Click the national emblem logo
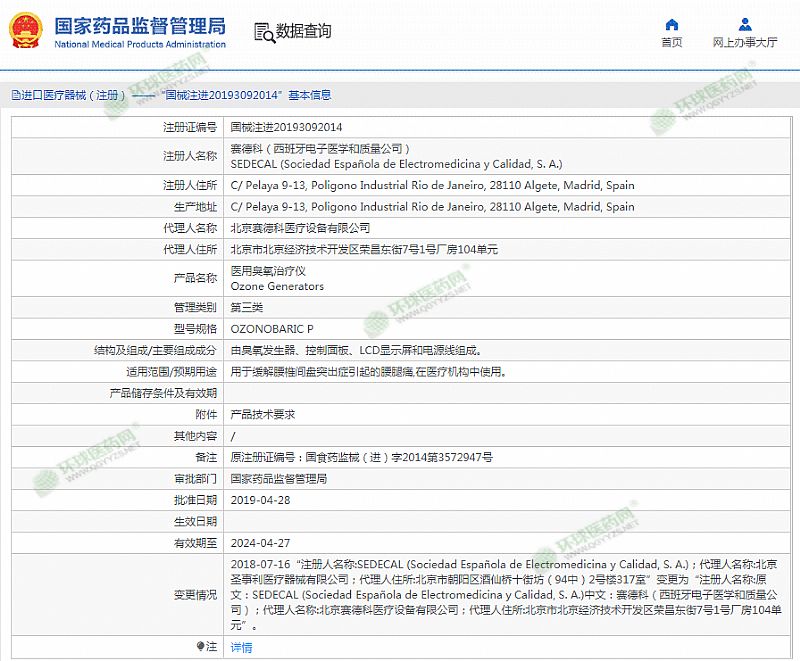 (x=23, y=31)
